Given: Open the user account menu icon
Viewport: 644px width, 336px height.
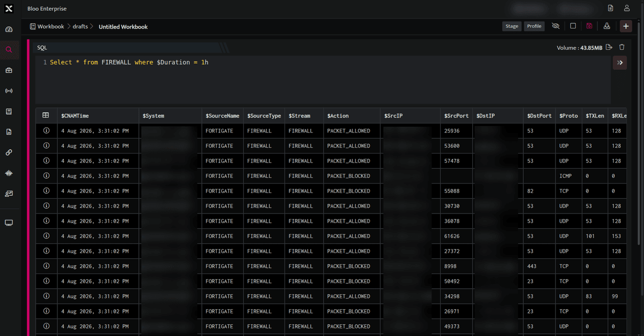Looking at the screenshot, I should click(627, 8).
